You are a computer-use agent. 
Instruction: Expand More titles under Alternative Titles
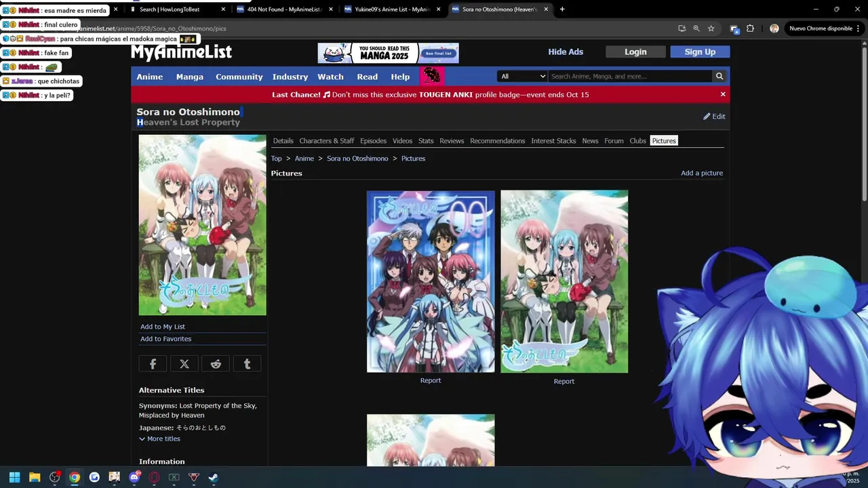[160, 439]
